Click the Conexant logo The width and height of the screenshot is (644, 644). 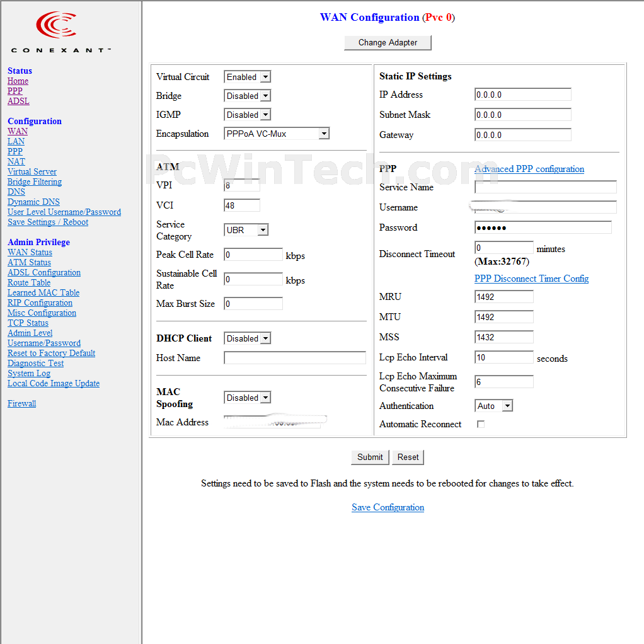(x=60, y=32)
